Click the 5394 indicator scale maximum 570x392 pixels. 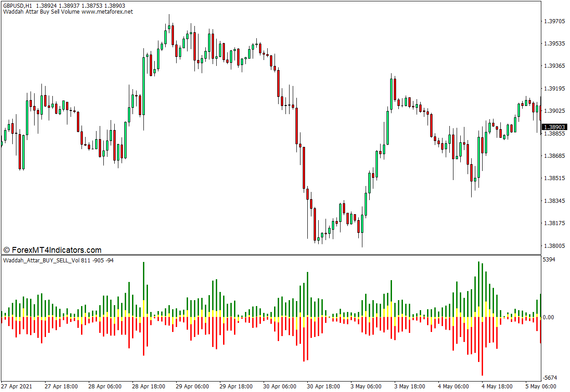[x=549, y=260]
